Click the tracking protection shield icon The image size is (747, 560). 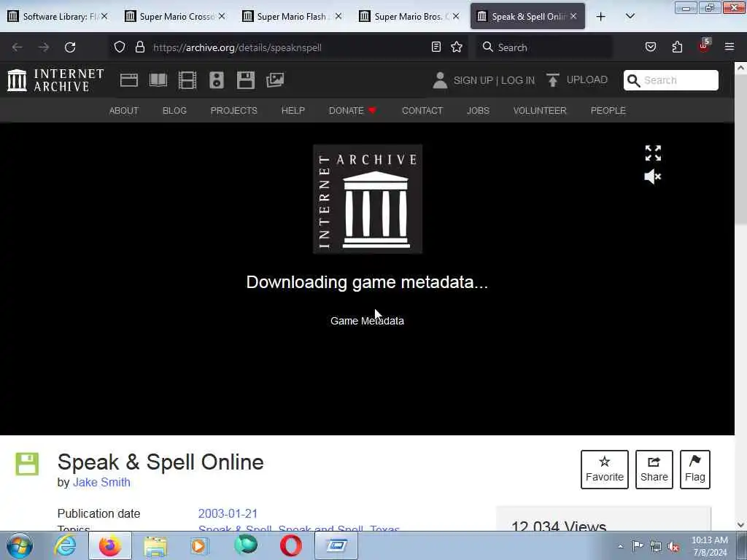click(120, 47)
